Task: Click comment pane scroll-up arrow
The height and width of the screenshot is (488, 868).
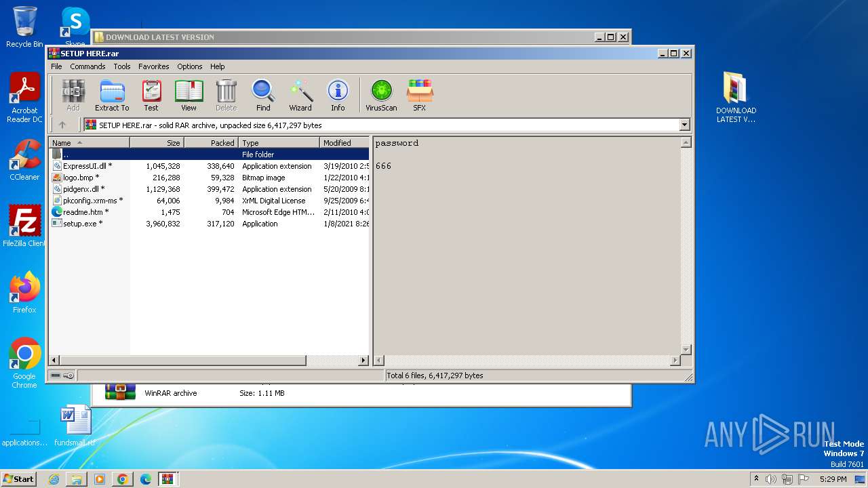Action: 686,142
